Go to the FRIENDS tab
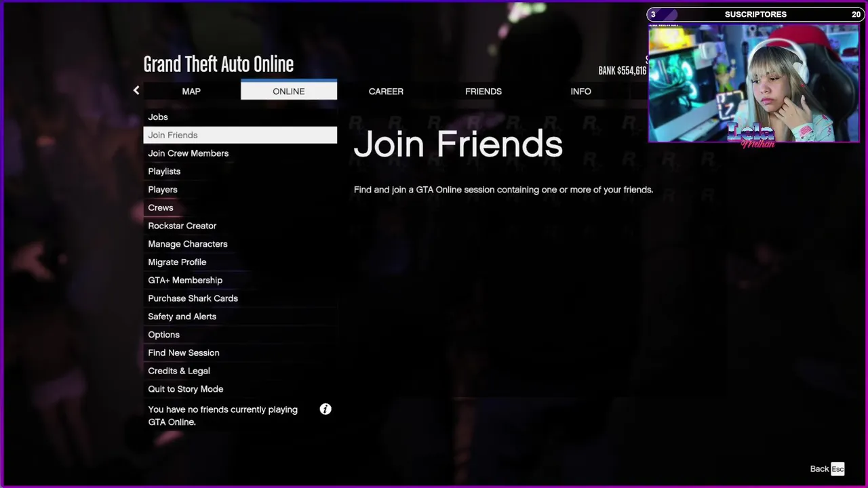Image resolution: width=868 pixels, height=488 pixels. point(484,91)
